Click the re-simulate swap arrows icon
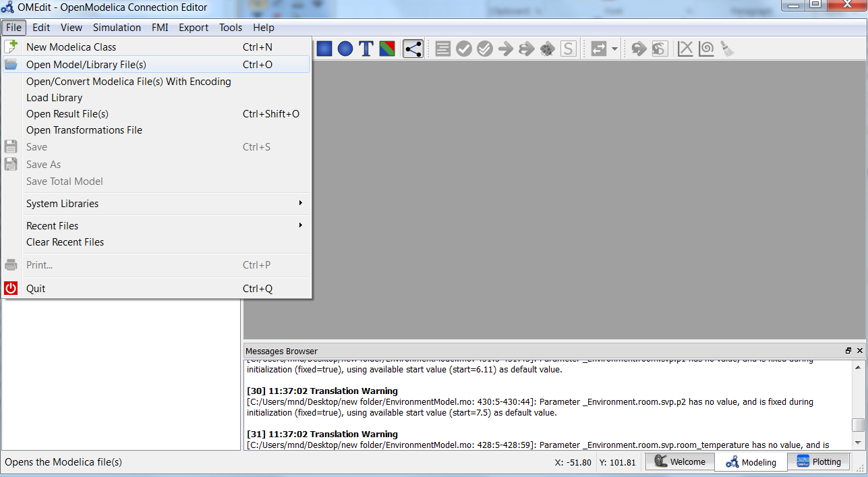The width and height of the screenshot is (868, 477). pyautogui.click(x=598, y=49)
